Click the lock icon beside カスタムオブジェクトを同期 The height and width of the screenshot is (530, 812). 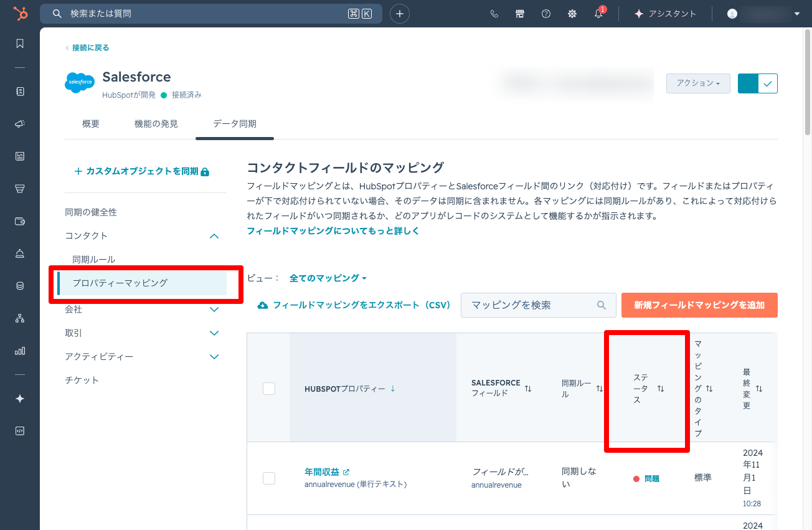pos(205,171)
